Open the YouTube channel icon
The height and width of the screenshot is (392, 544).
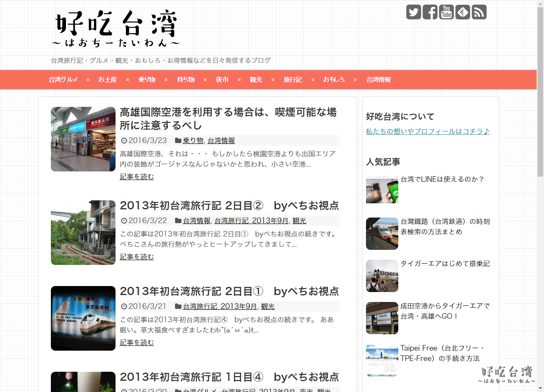click(x=446, y=12)
